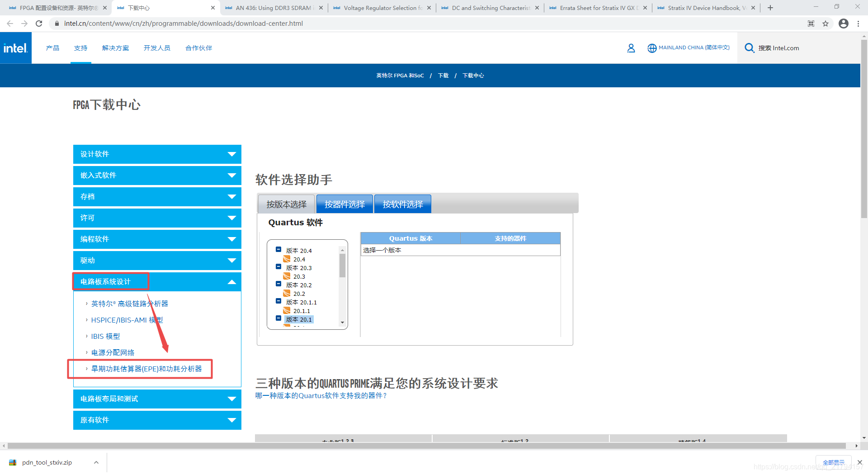Open the Chrome three-dot menu
Screen dimensions: 868x475
pyautogui.click(x=858, y=24)
